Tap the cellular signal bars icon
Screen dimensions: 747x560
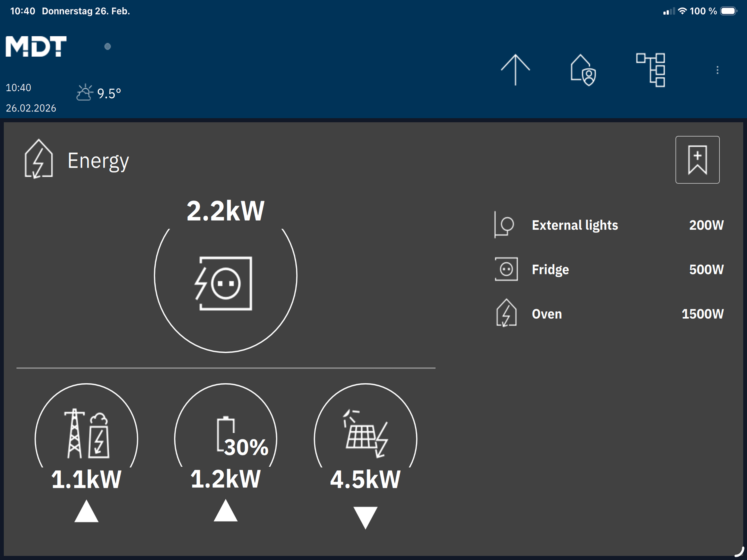[669, 11]
